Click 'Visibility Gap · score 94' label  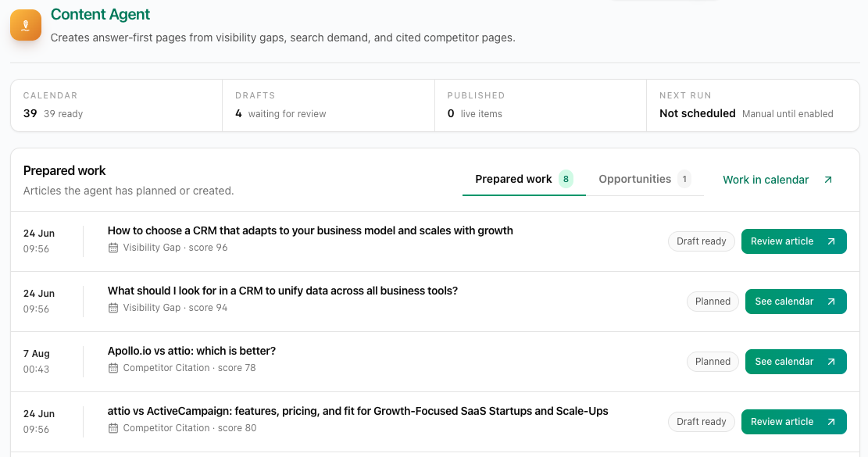click(x=175, y=308)
